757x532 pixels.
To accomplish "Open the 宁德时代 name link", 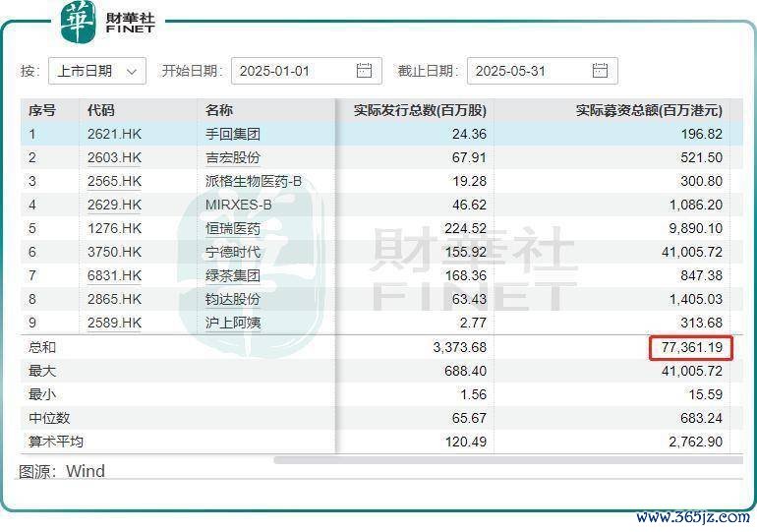I will point(233,252).
